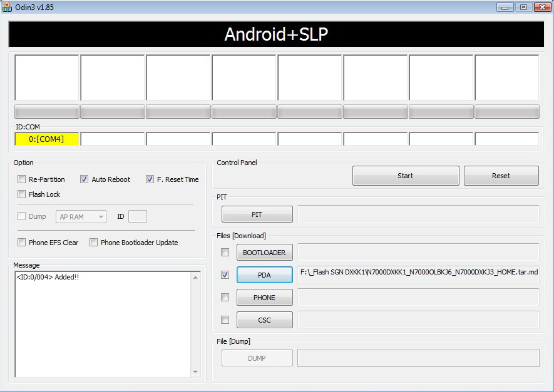The width and height of the screenshot is (554, 392).
Task: Click the greyed-out DUMP button
Action: (257, 358)
